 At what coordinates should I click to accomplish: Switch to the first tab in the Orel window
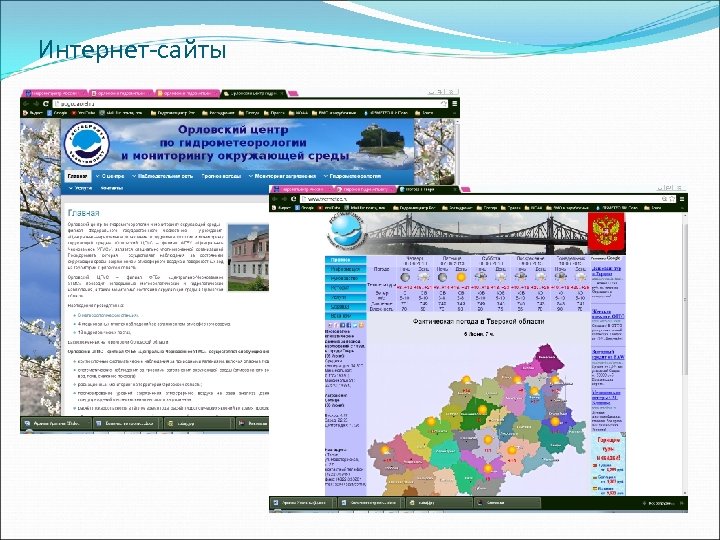coord(55,93)
